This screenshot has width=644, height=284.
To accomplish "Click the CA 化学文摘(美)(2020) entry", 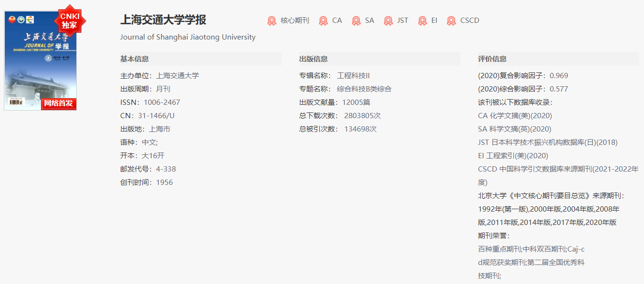I will tap(515, 116).
